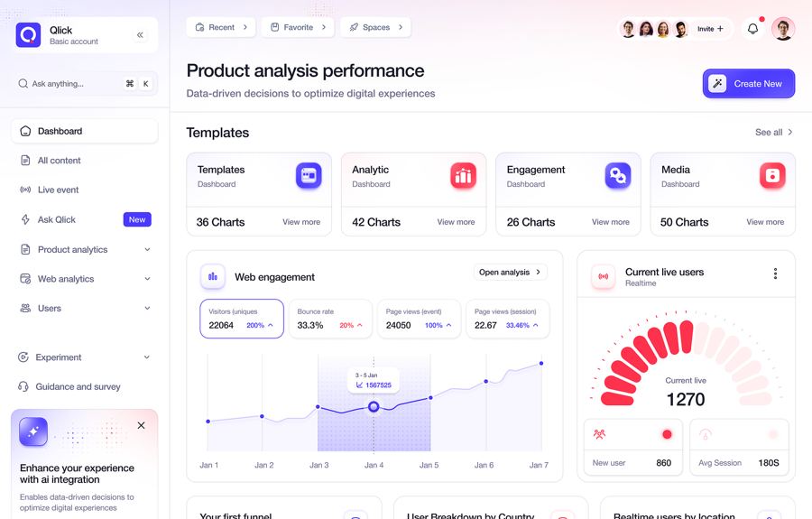Focus the Ask anything search field
Screen dimensions: 812x519
coord(84,83)
